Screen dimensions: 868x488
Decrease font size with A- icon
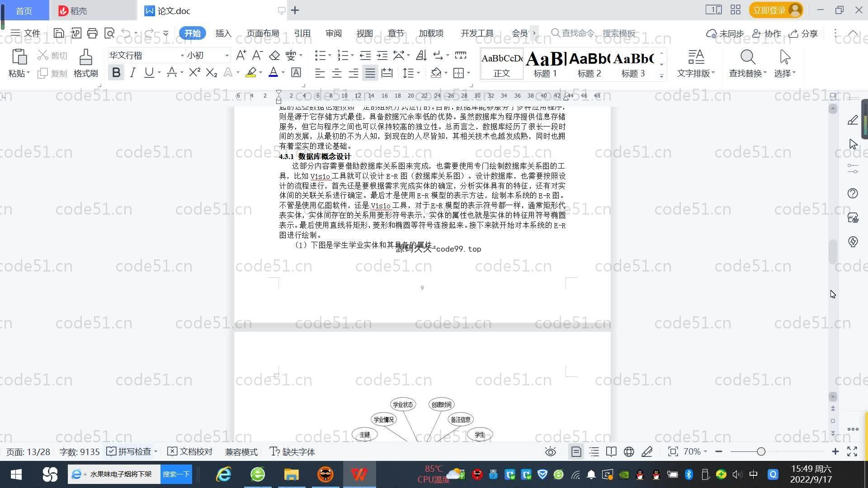coord(257,55)
